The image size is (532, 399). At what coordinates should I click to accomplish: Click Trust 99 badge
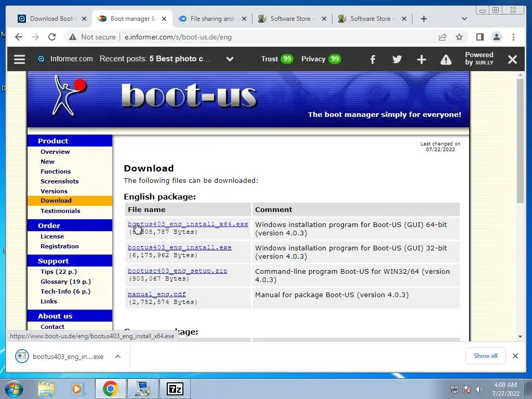tap(277, 59)
